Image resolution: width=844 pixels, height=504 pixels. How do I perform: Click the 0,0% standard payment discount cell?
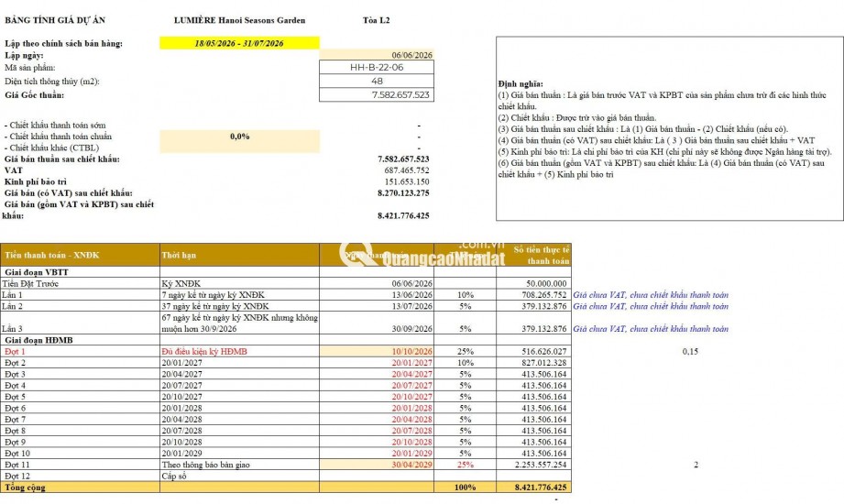(x=239, y=137)
